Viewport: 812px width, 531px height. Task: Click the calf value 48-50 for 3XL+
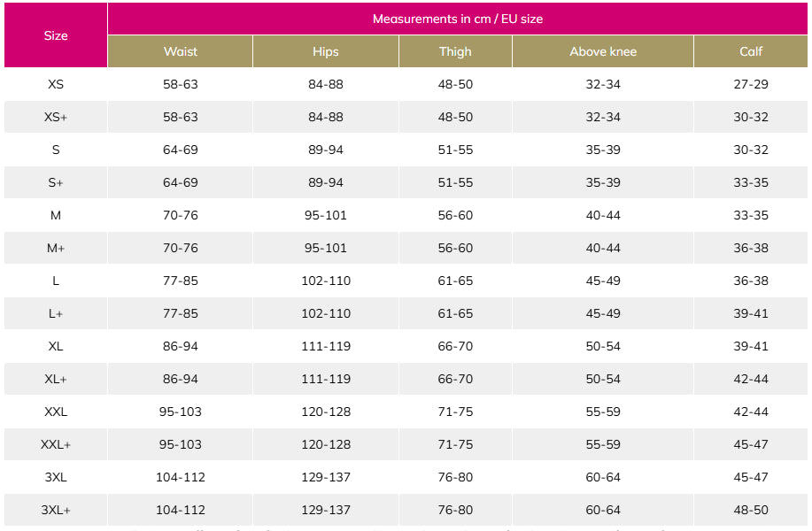[x=751, y=510]
